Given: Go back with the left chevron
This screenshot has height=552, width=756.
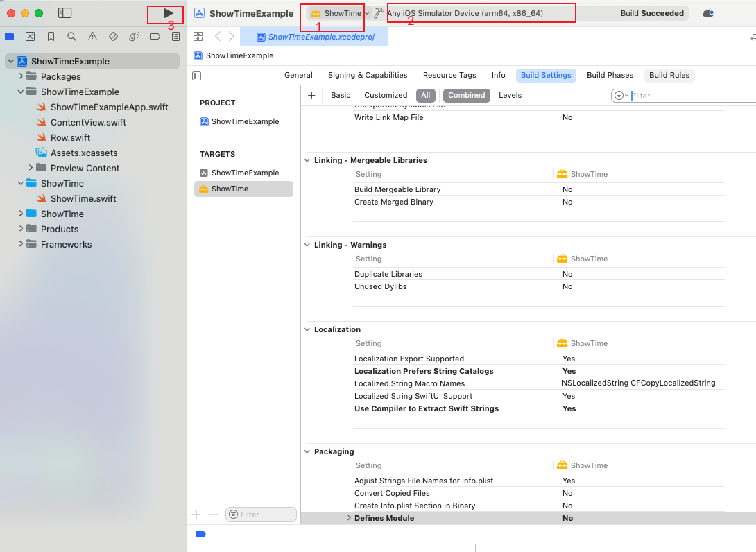Looking at the screenshot, I should coord(218,37).
